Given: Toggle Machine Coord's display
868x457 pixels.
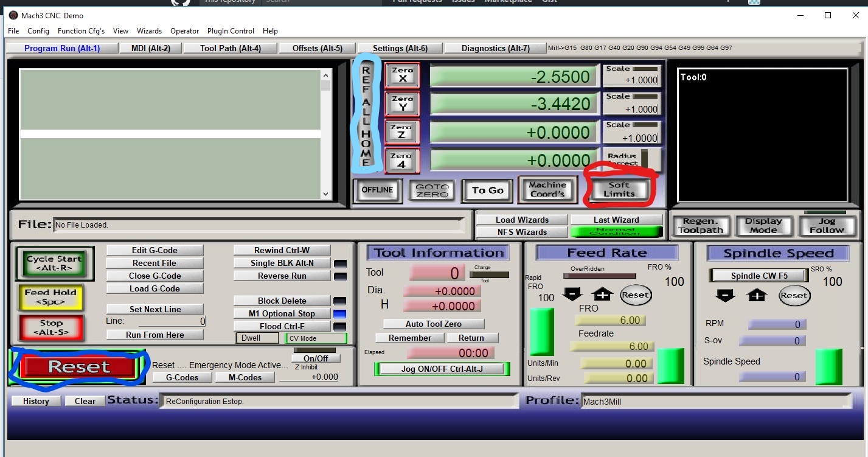Looking at the screenshot, I should click(547, 190).
